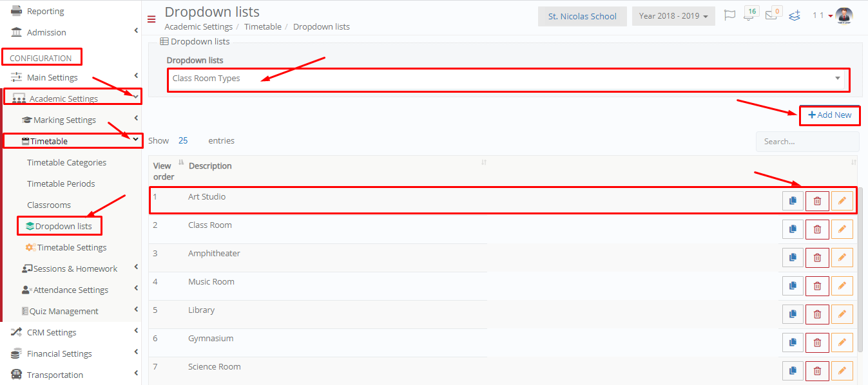This screenshot has height=385, width=868.
Task: Copy the Science Room row
Action: click(x=793, y=371)
